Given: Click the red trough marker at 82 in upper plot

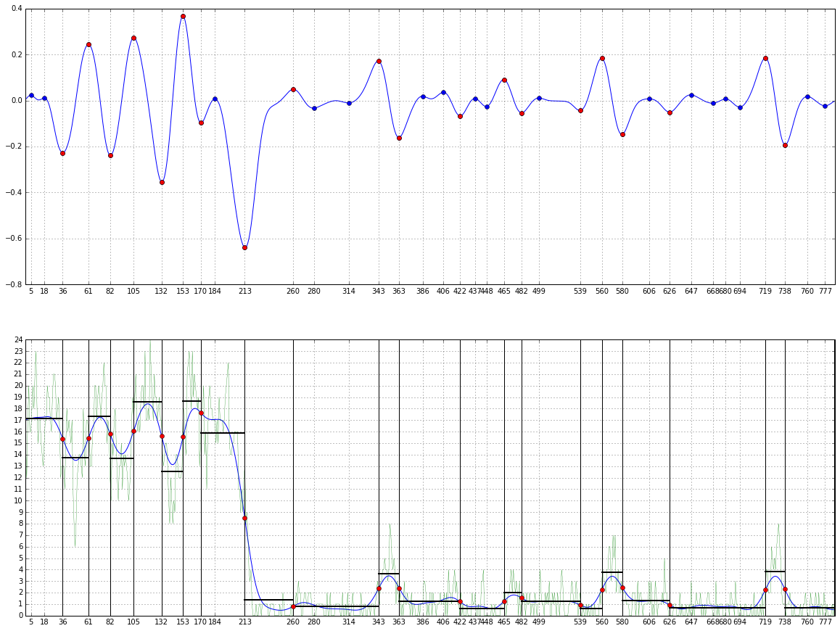Looking at the screenshot, I should click(111, 155).
